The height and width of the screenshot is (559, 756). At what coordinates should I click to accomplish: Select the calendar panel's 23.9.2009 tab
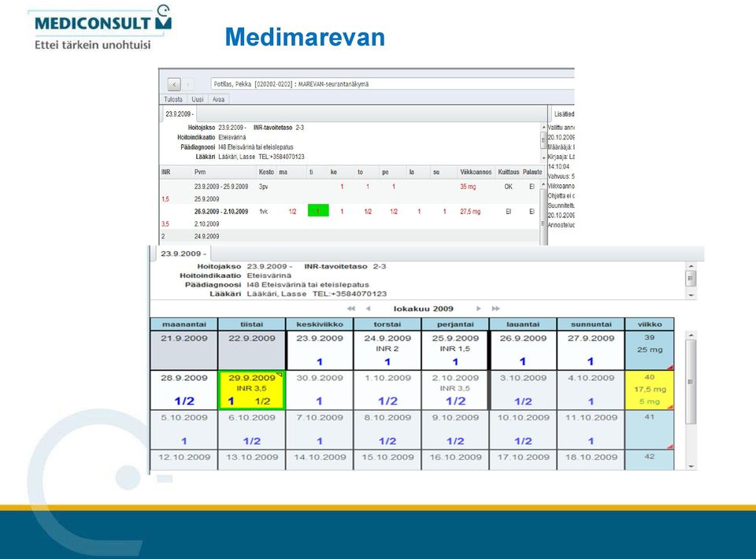click(183, 254)
